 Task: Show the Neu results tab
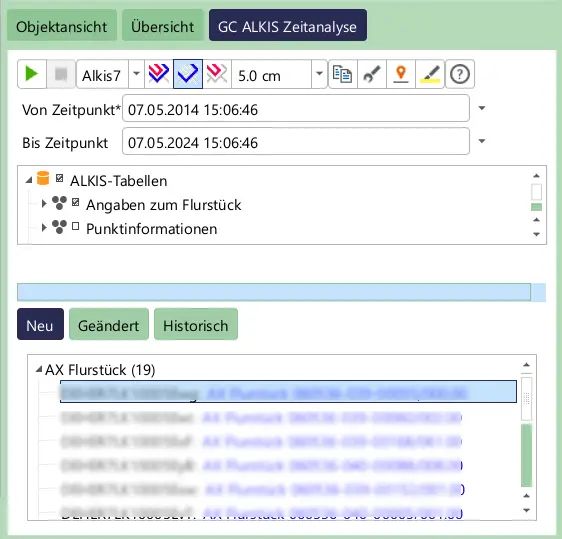pyautogui.click(x=40, y=324)
